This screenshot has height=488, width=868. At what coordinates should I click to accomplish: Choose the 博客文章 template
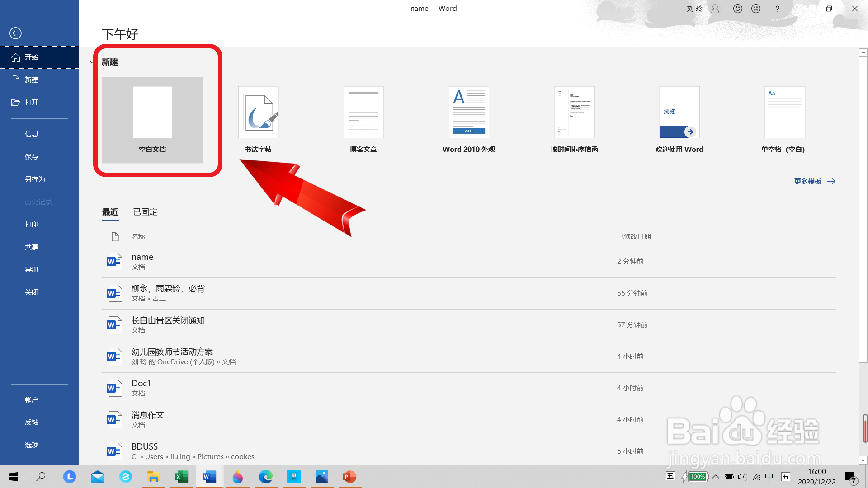[x=363, y=120]
